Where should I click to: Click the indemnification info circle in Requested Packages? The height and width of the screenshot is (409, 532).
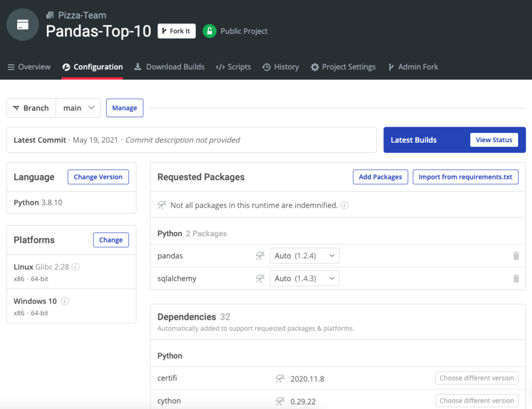[344, 204]
